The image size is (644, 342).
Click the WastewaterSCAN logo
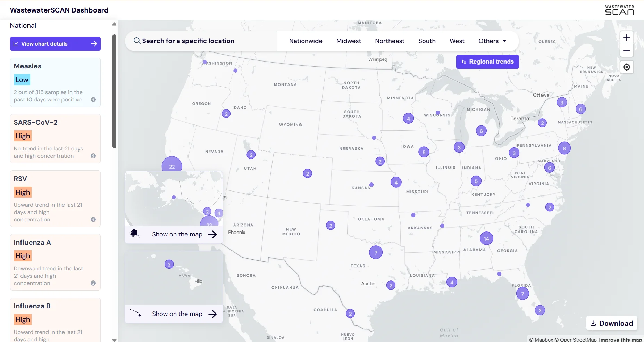[620, 10]
